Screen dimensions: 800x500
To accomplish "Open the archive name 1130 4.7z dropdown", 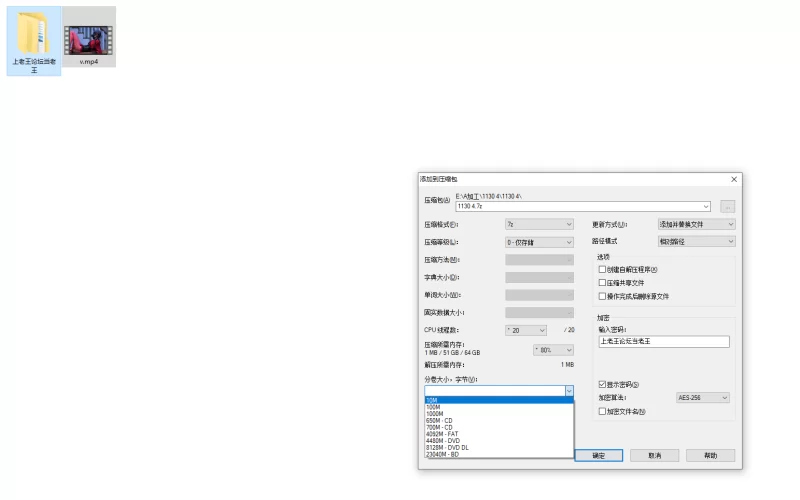I will coord(706,207).
